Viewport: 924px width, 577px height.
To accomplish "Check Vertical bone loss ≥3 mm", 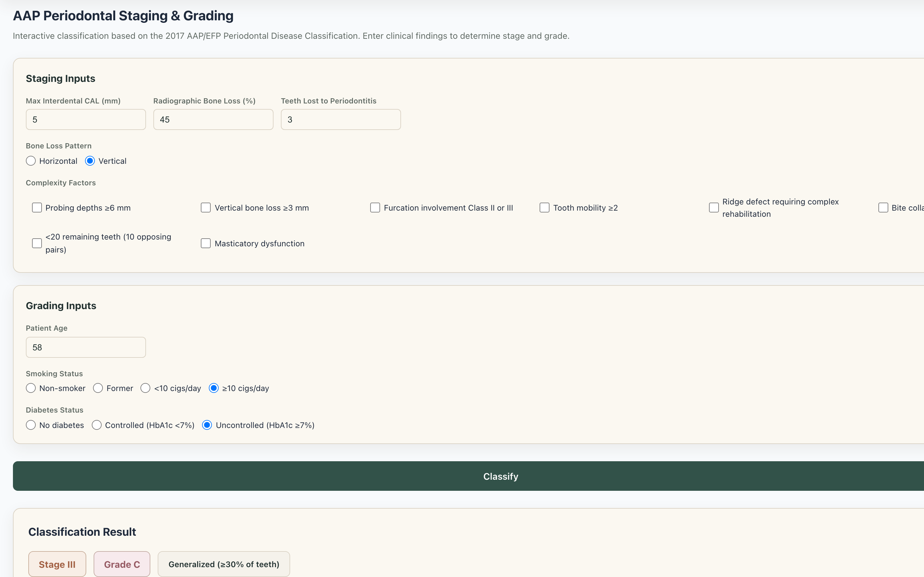I will [x=206, y=208].
